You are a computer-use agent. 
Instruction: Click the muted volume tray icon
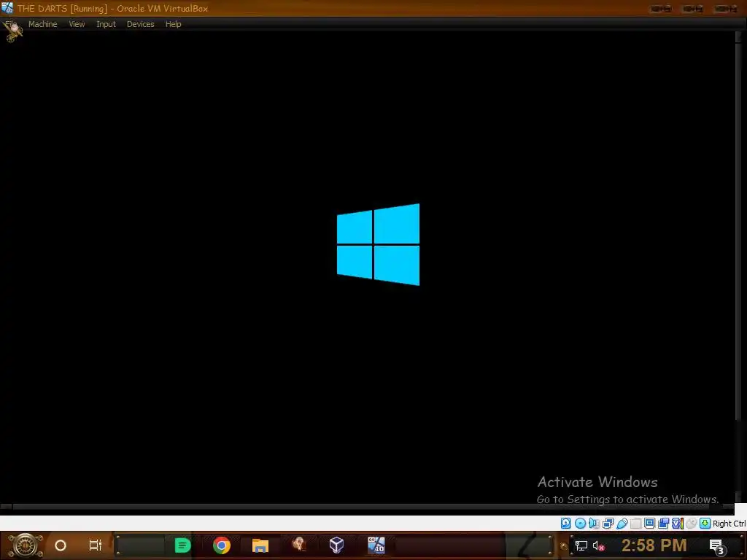point(599,545)
